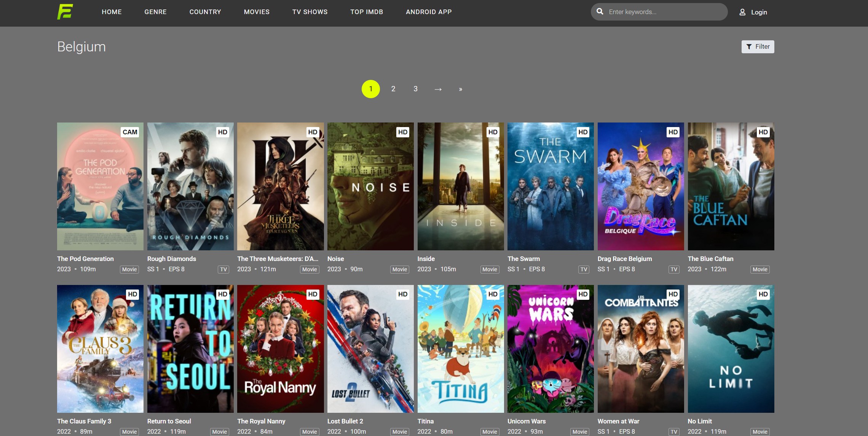Open the GENRE menu
The height and width of the screenshot is (436, 868).
click(155, 12)
